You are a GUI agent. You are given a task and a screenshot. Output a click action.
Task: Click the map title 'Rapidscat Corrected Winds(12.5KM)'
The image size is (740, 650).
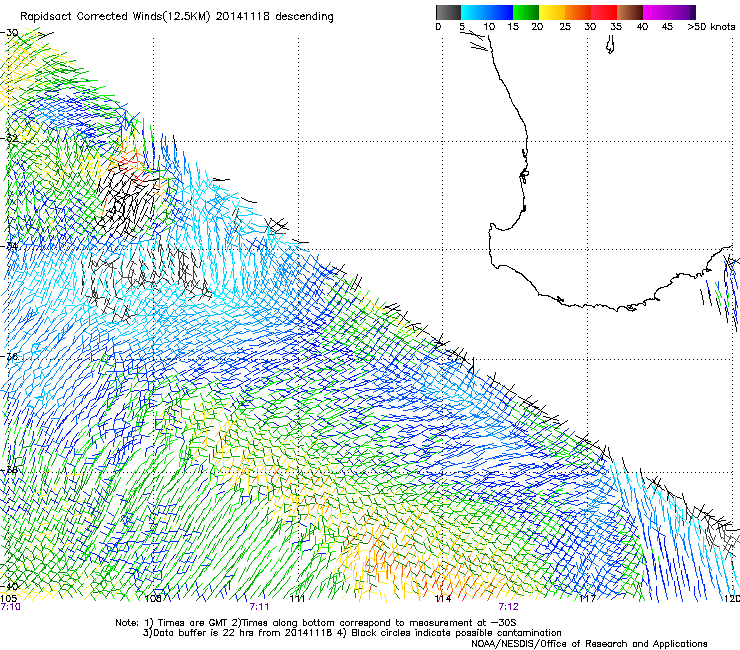point(115,17)
